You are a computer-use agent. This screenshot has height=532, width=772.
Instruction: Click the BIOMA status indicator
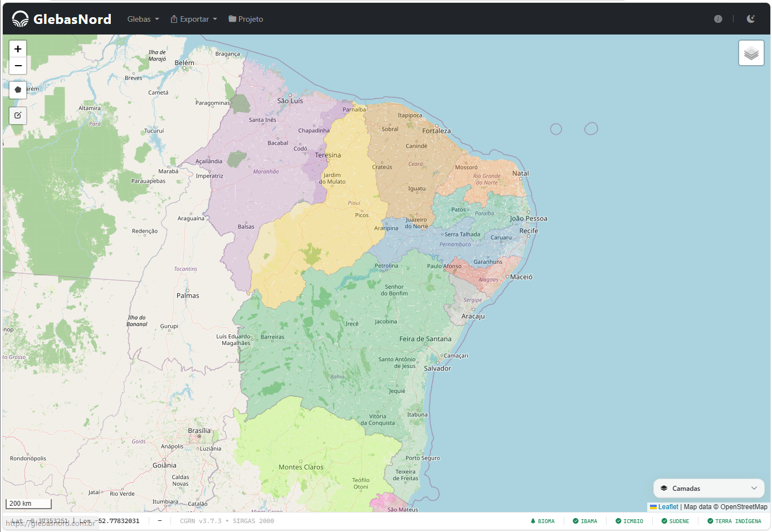[x=543, y=521]
